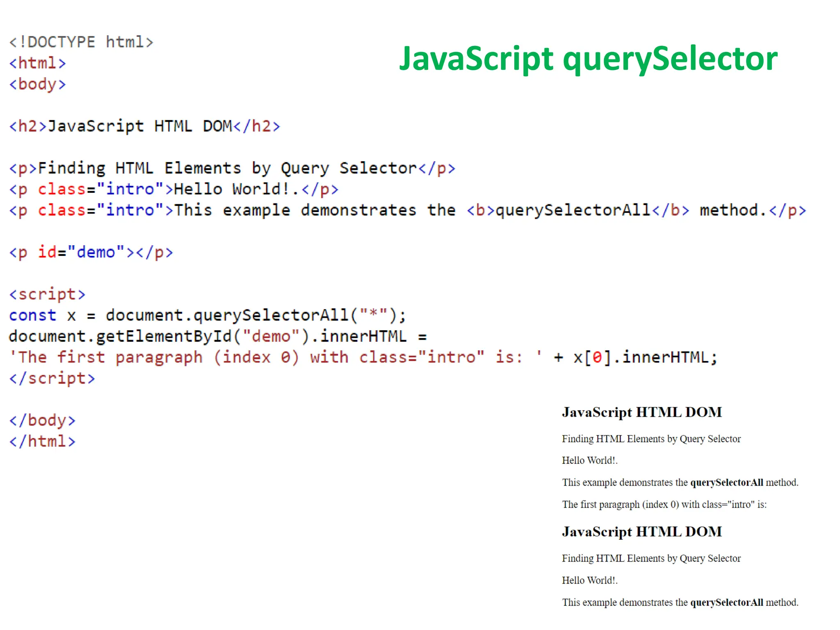Click the closing </body> tag line
Viewport: 840px width, 630px height.
pos(42,420)
